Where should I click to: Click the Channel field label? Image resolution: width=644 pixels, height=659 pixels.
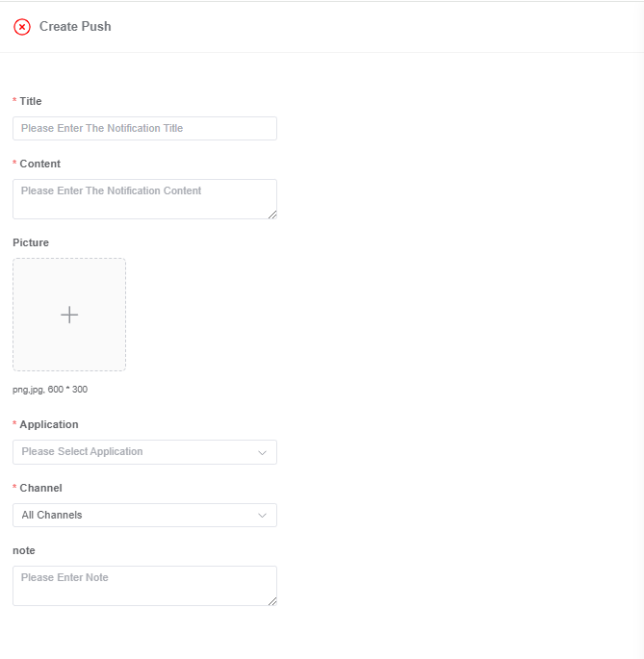(40, 488)
